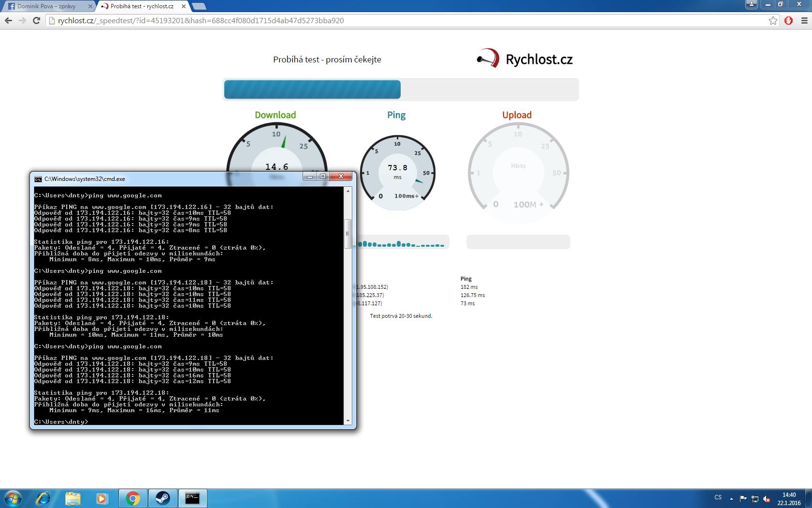The height and width of the screenshot is (508, 812).
Task: Minimize the cmd.exe window
Action: point(310,177)
